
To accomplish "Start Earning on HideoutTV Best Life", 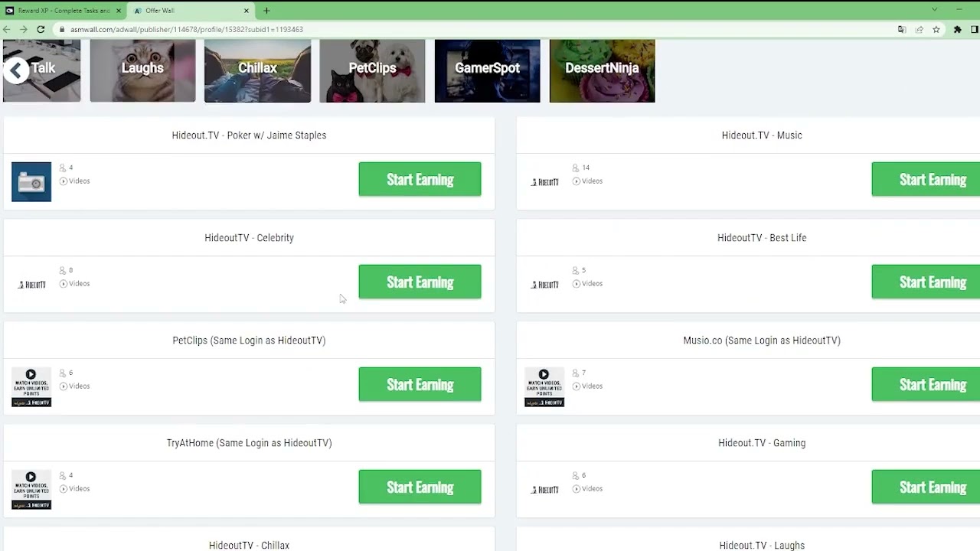I will (926, 282).
